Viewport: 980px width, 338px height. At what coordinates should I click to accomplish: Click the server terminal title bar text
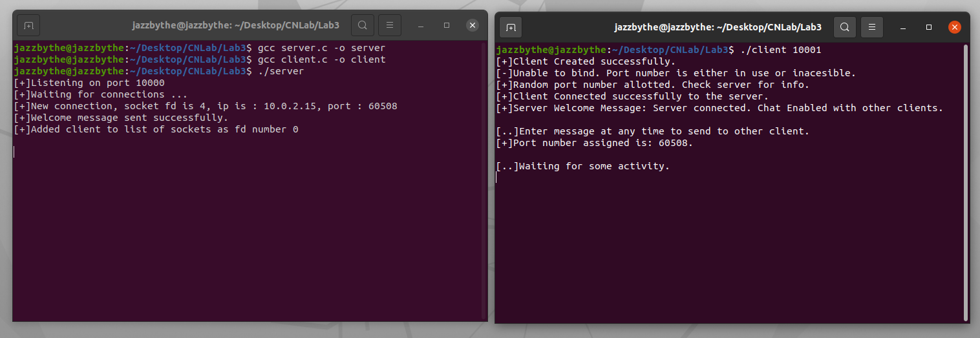click(236, 25)
